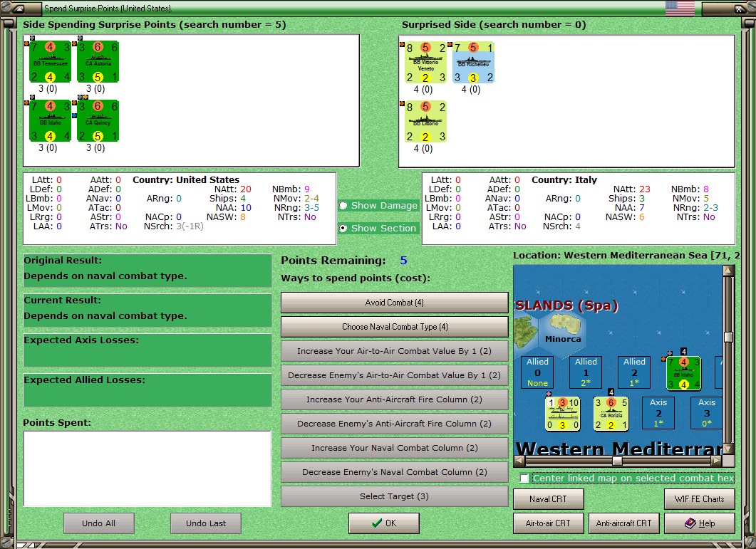Screen dimensions: 756x549
Task: Click the Location Western Mediterranean Sea label
Action: tap(626, 256)
